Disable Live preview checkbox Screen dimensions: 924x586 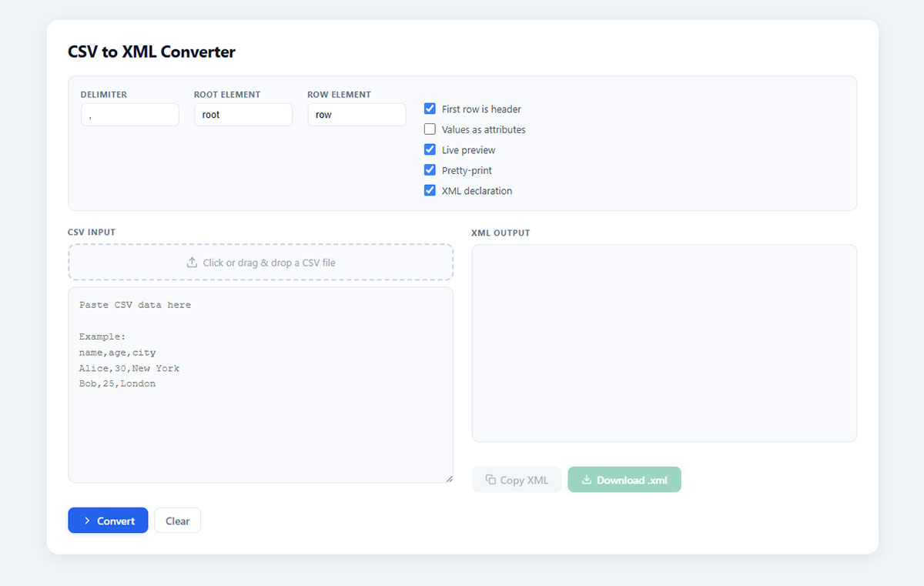pyautogui.click(x=430, y=150)
